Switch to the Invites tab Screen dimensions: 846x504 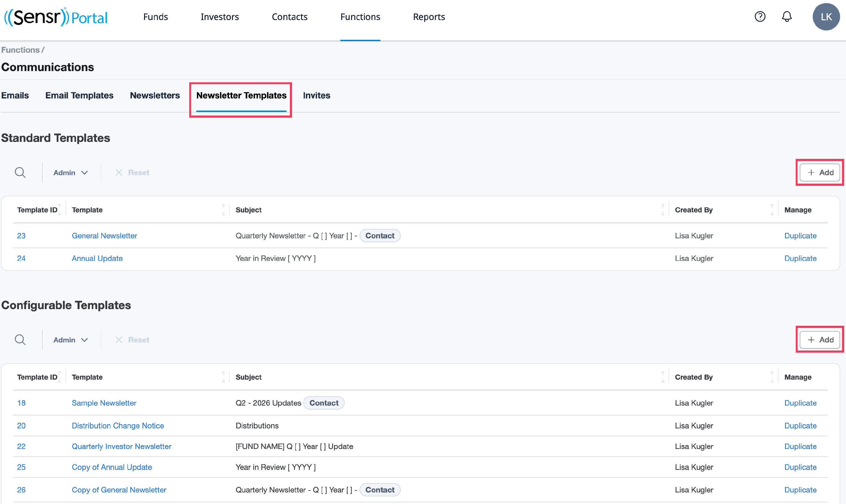(316, 95)
